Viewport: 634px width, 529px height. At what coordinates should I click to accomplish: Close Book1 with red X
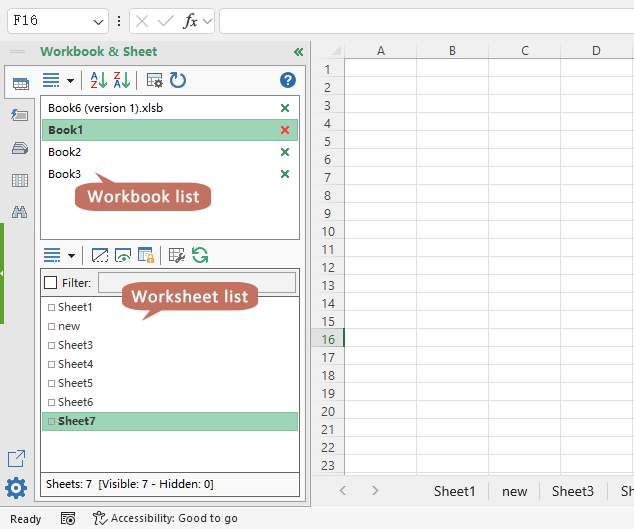[x=285, y=130]
